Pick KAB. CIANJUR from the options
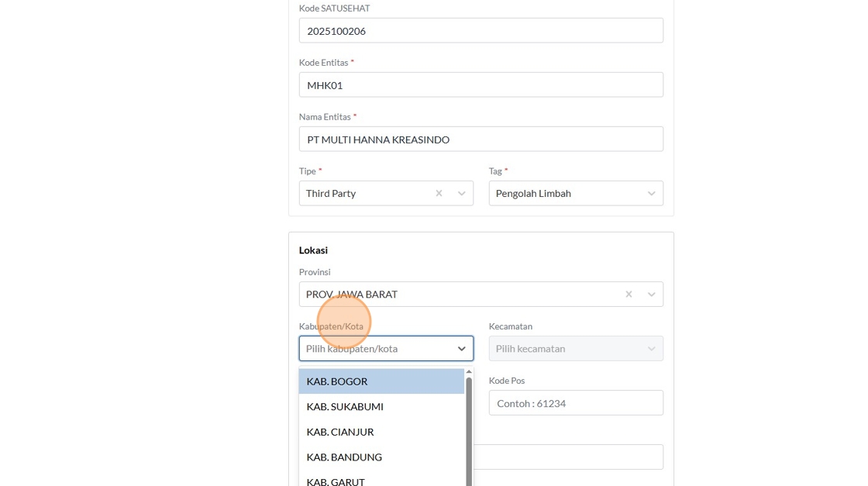 381,432
